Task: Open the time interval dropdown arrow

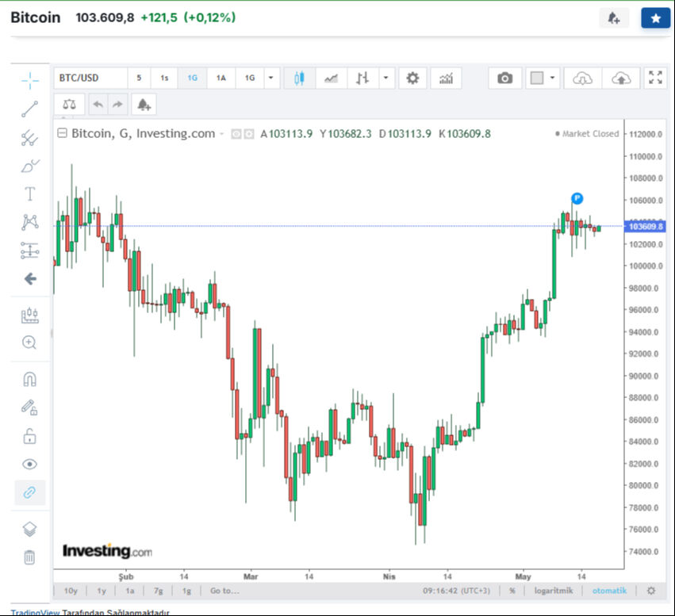Action: pos(271,78)
